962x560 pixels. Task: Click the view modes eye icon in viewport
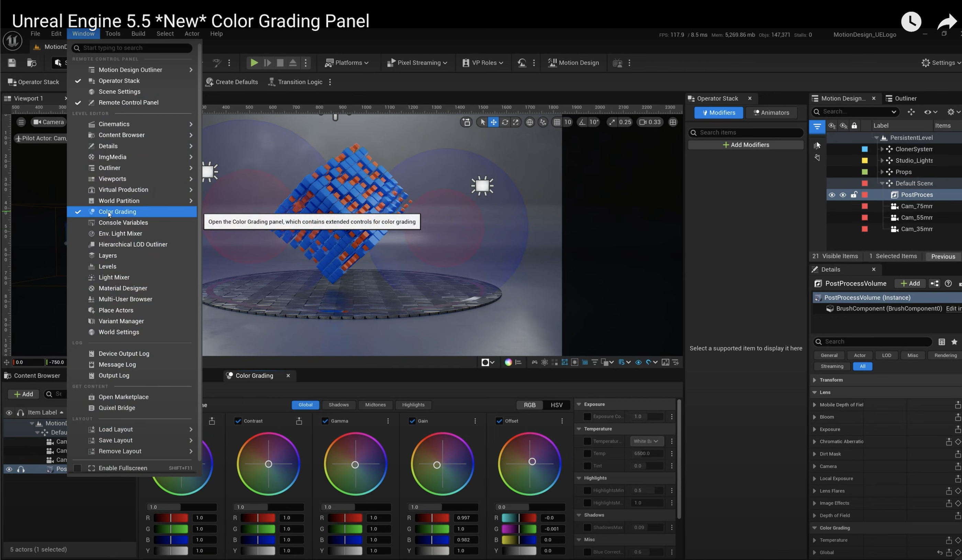[x=639, y=362]
